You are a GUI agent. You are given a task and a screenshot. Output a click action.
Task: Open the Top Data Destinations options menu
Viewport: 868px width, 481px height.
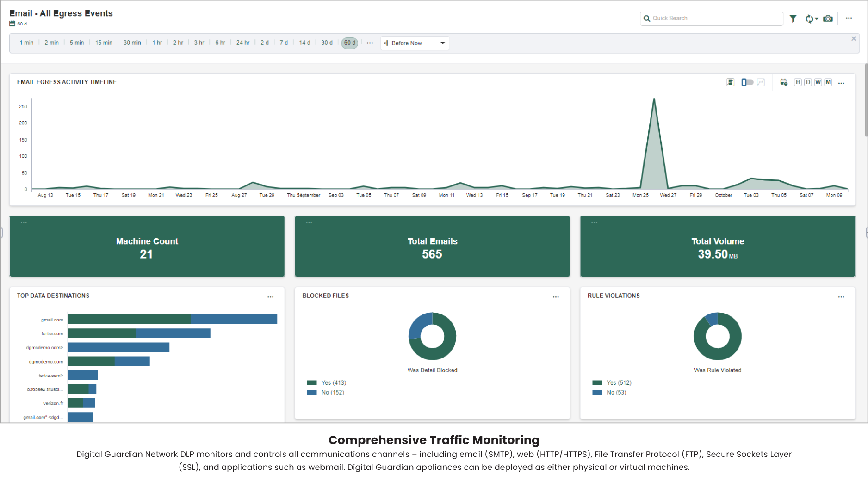[271, 297]
